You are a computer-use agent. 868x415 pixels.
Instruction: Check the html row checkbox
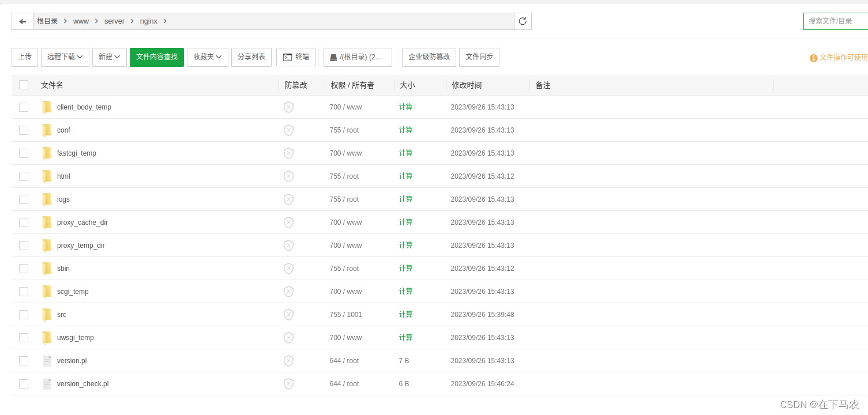pos(24,176)
